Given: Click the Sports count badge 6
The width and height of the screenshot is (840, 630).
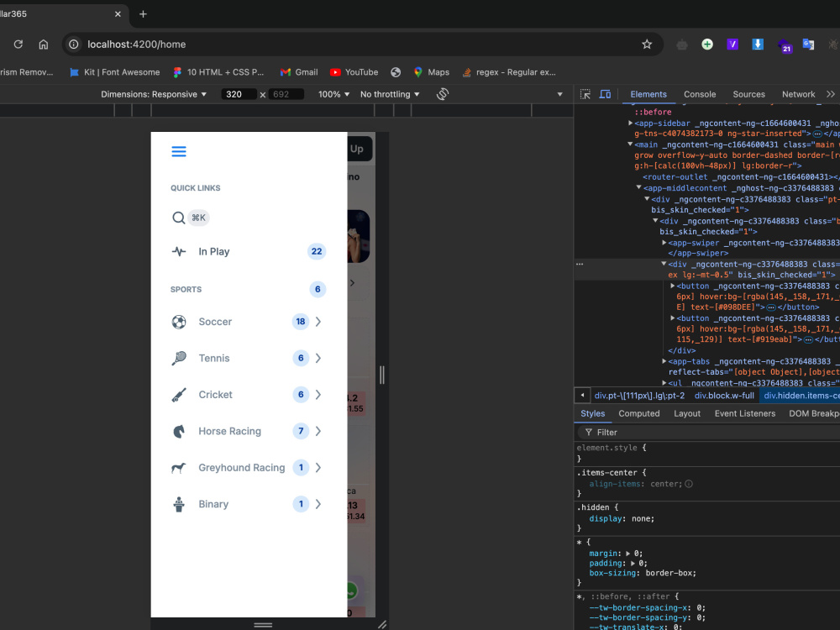Looking at the screenshot, I should (318, 289).
